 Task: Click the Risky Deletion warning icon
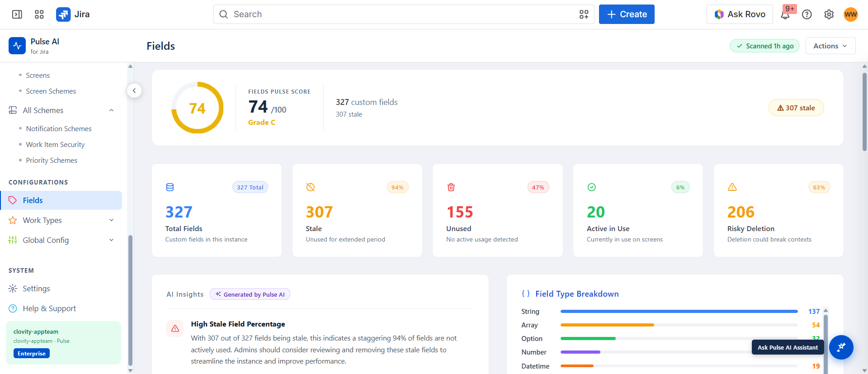coord(732,187)
